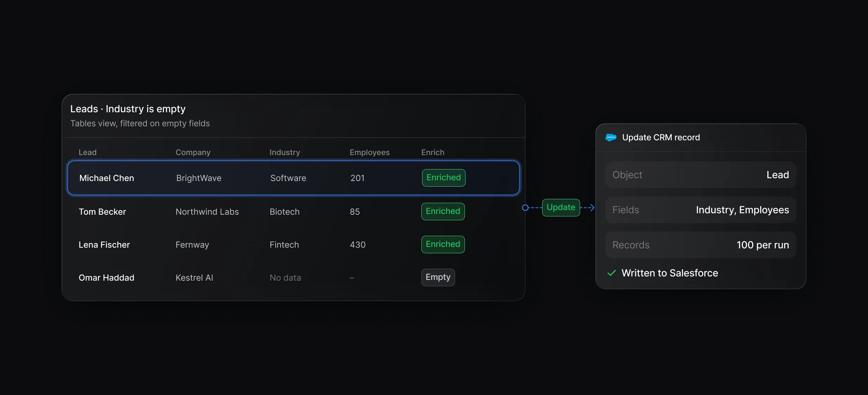Open the Records setting showing 100 per run
This screenshot has height=395, width=868.
tap(701, 245)
